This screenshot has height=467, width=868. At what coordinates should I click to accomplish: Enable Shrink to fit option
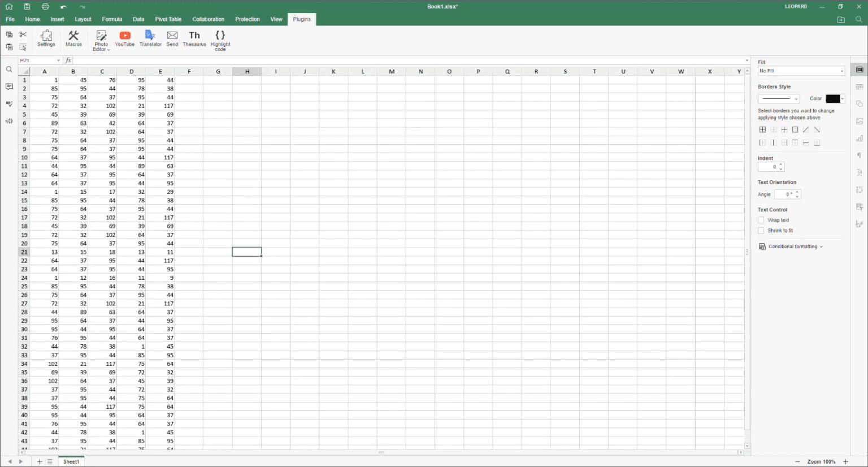pos(761,231)
